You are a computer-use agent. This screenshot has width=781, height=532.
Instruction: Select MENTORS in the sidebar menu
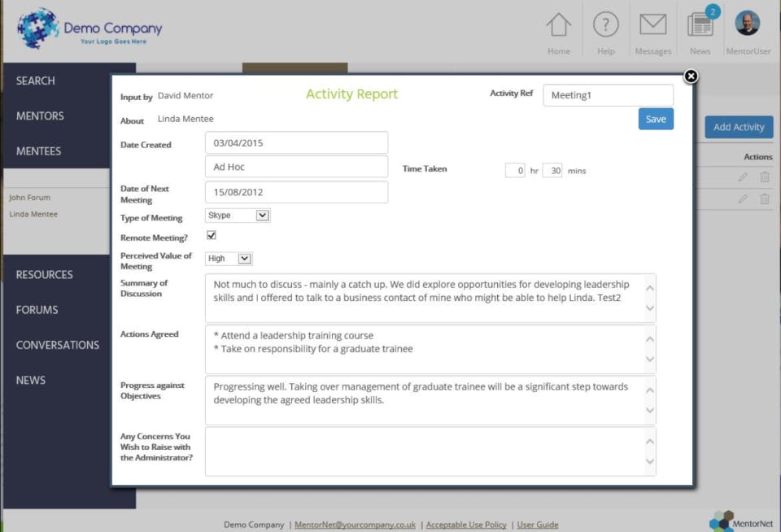click(40, 116)
